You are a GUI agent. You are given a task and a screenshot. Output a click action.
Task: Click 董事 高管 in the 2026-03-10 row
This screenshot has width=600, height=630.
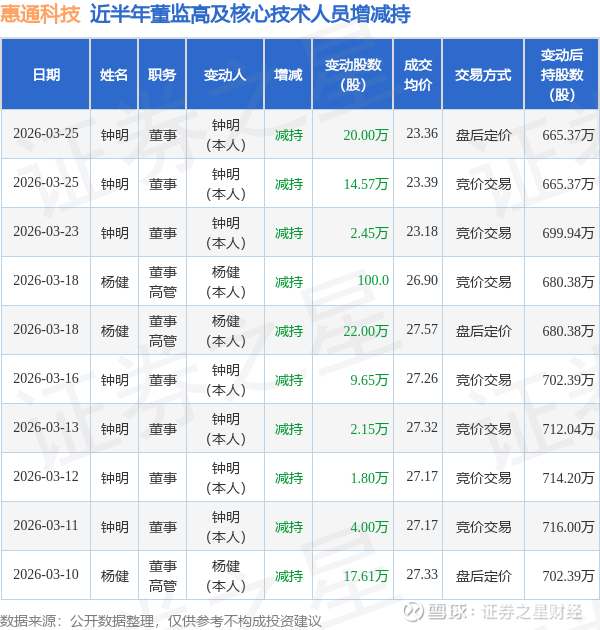click(x=163, y=576)
